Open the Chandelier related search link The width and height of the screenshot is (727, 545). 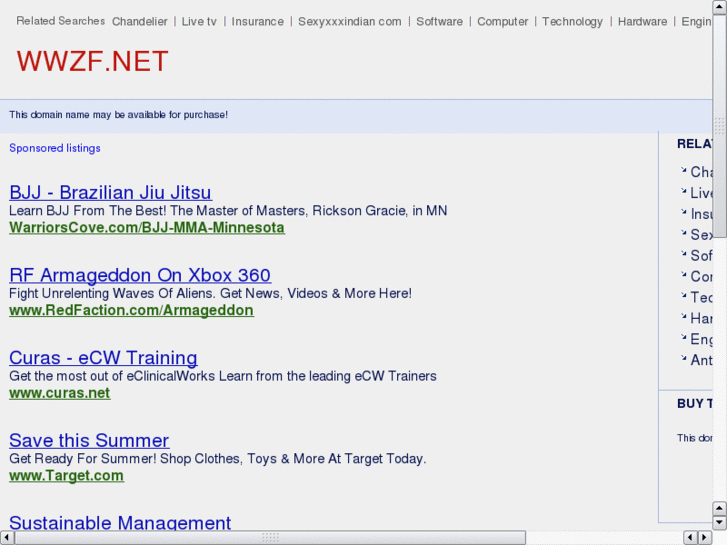click(x=140, y=22)
